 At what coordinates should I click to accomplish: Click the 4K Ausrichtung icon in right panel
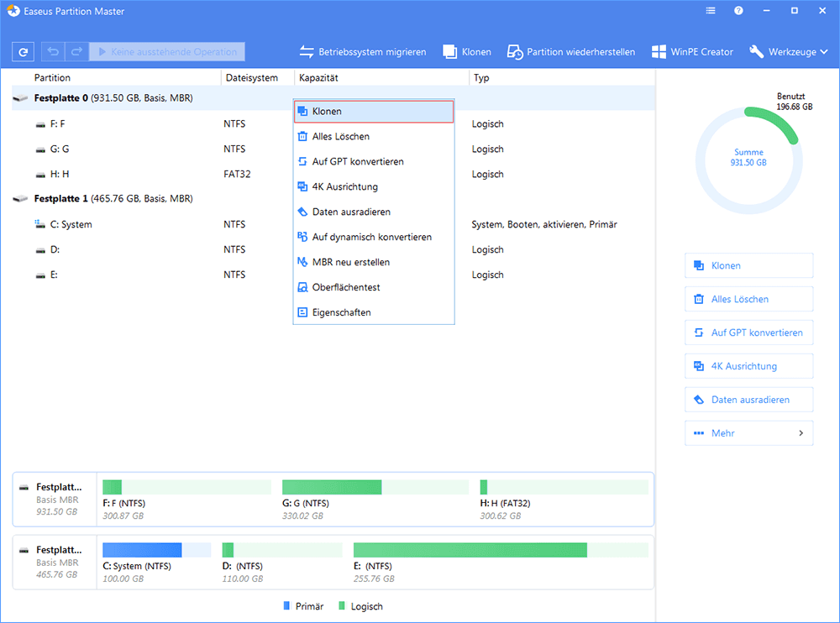(x=699, y=366)
